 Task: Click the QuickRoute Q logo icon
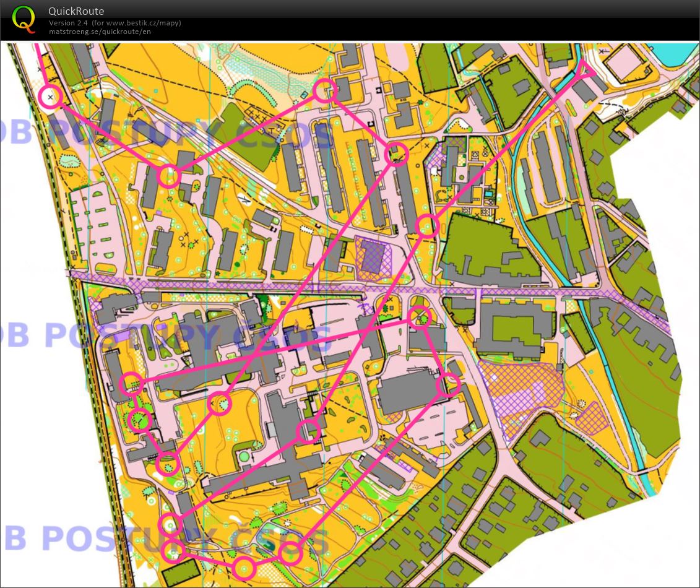[23, 19]
